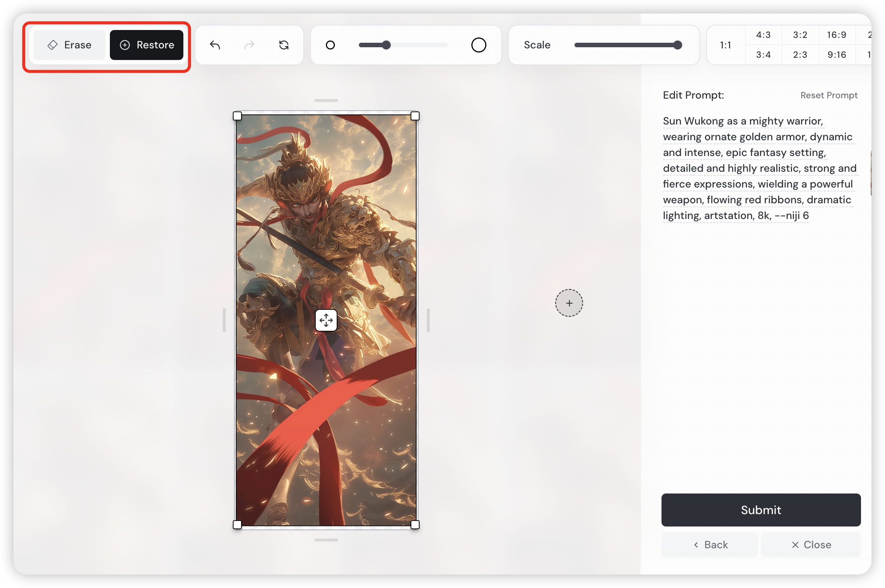Screen dimensions: 885x588
Task: Redo the edit with forward arrow
Action: 249,45
